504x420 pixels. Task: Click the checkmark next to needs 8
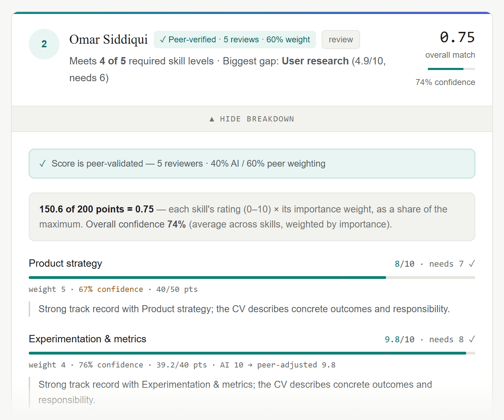coord(472,339)
